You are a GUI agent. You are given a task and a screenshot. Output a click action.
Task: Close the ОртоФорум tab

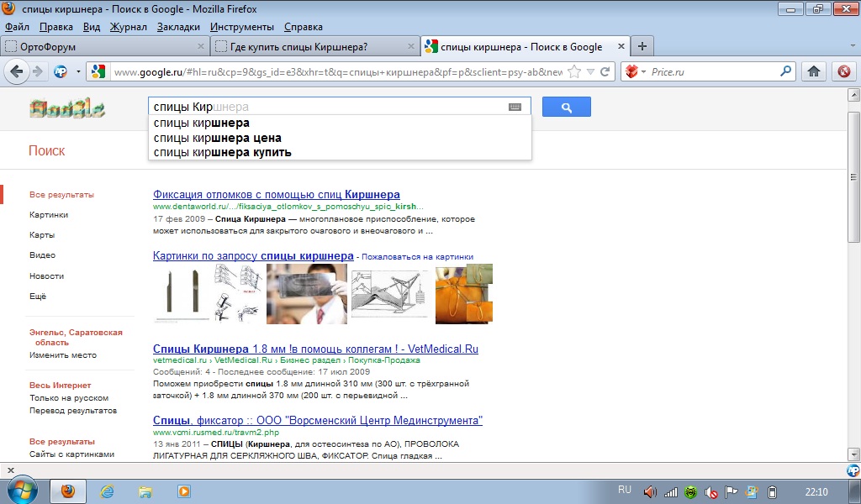point(200,46)
